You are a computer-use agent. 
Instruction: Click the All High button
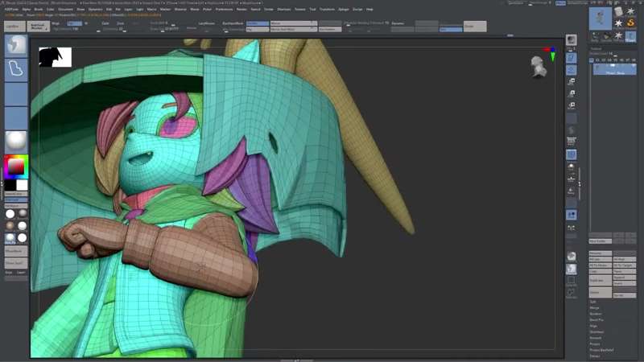pos(625,259)
